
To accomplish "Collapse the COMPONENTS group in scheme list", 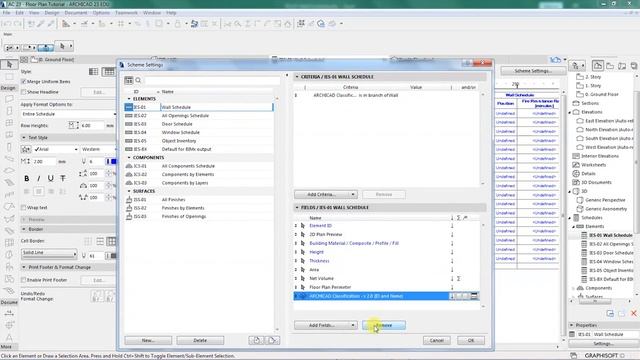I will [x=129, y=158].
